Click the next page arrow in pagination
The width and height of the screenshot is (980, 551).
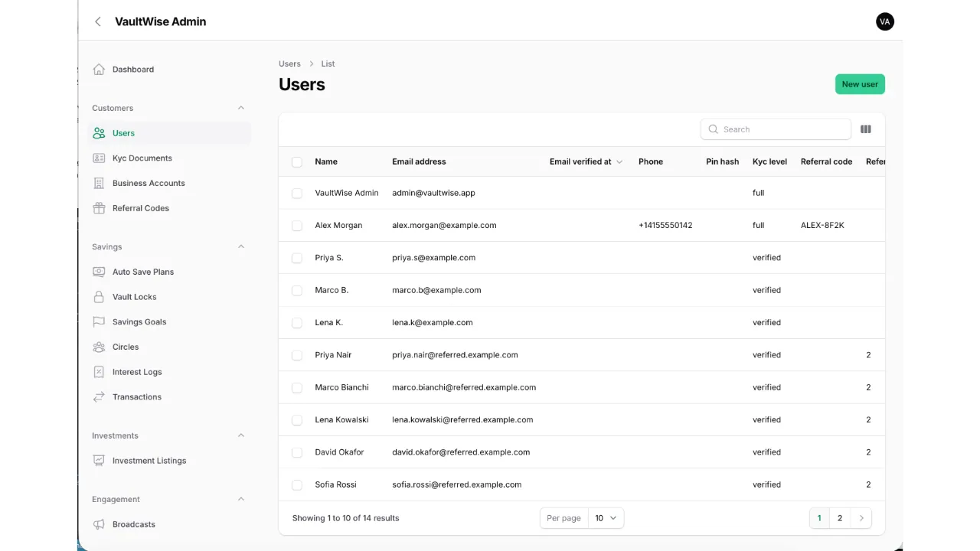tap(861, 518)
